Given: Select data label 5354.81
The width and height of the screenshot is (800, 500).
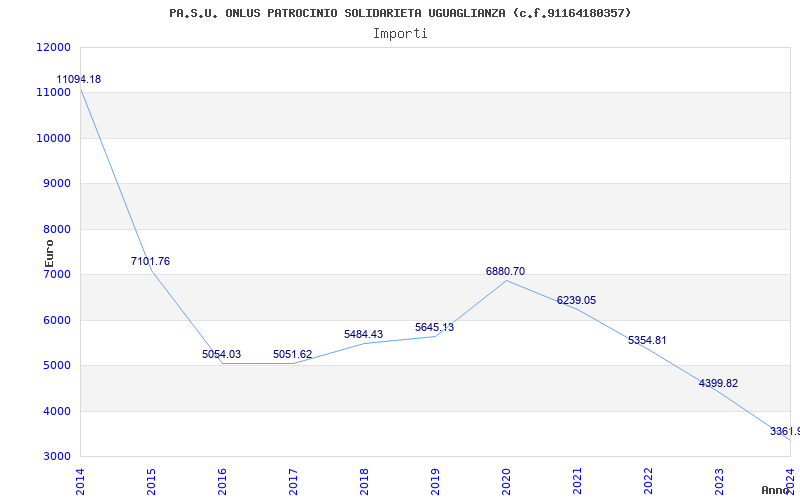Looking at the screenshot, I should point(647,340).
